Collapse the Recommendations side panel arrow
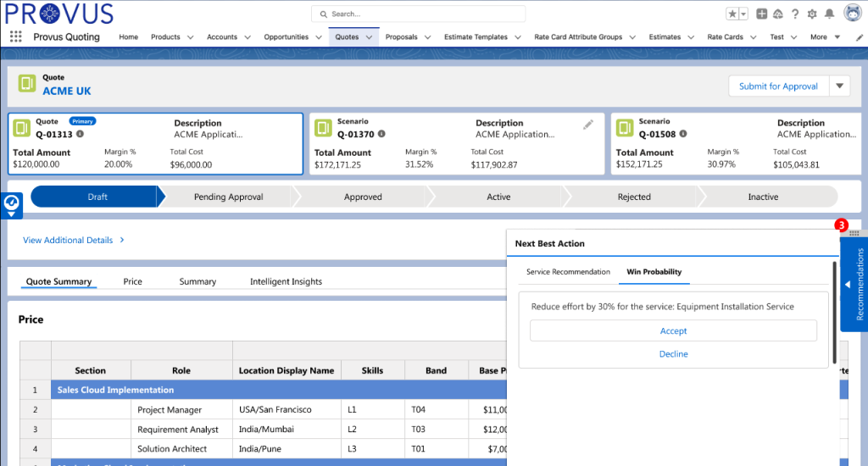Viewport: 868px width, 466px height. point(848,285)
